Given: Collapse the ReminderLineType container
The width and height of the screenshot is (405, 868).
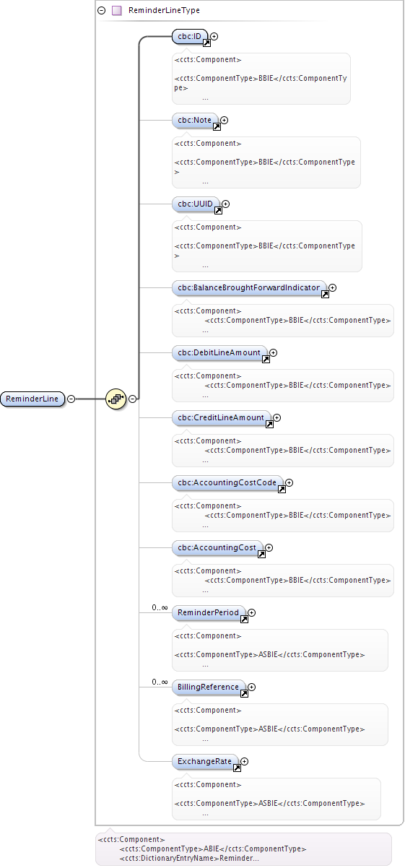Looking at the screenshot, I should 102,11.
